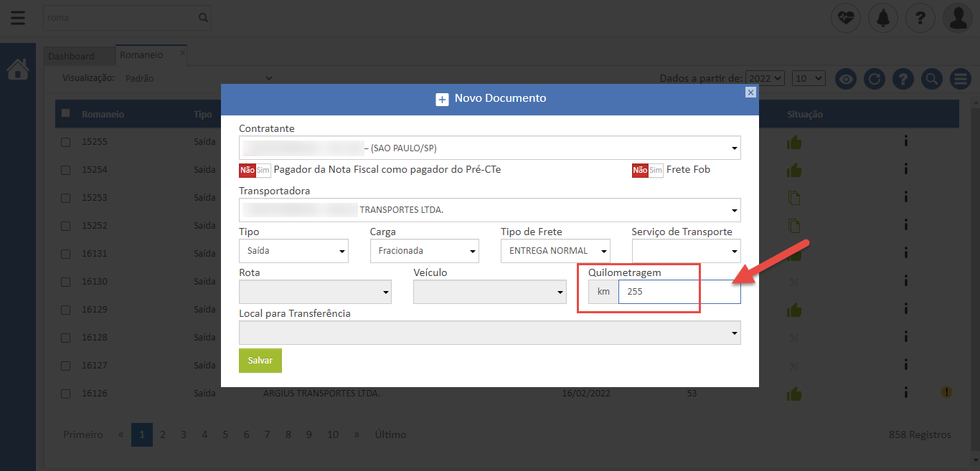The height and width of the screenshot is (471, 980).
Task: Open the health monitor heart icon
Action: tap(845, 18)
